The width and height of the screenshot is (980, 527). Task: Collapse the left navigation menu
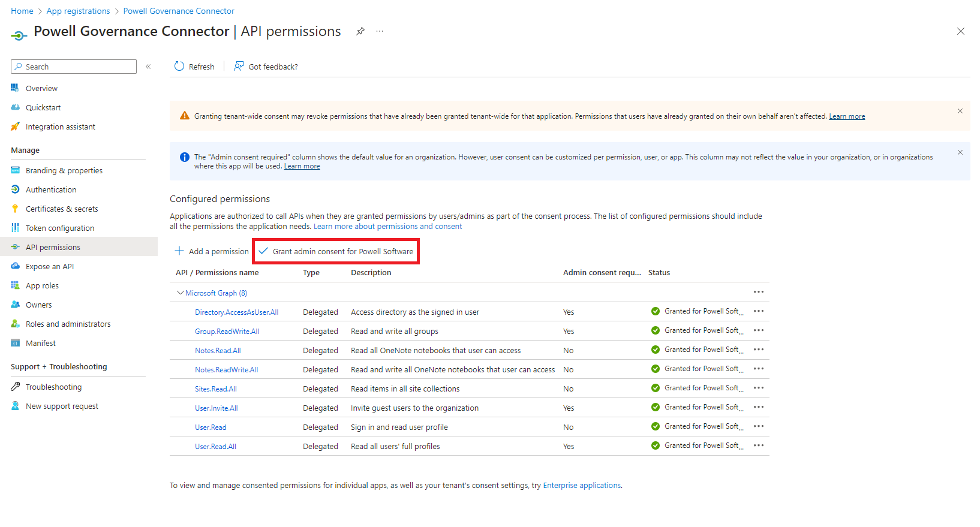(148, 67)
